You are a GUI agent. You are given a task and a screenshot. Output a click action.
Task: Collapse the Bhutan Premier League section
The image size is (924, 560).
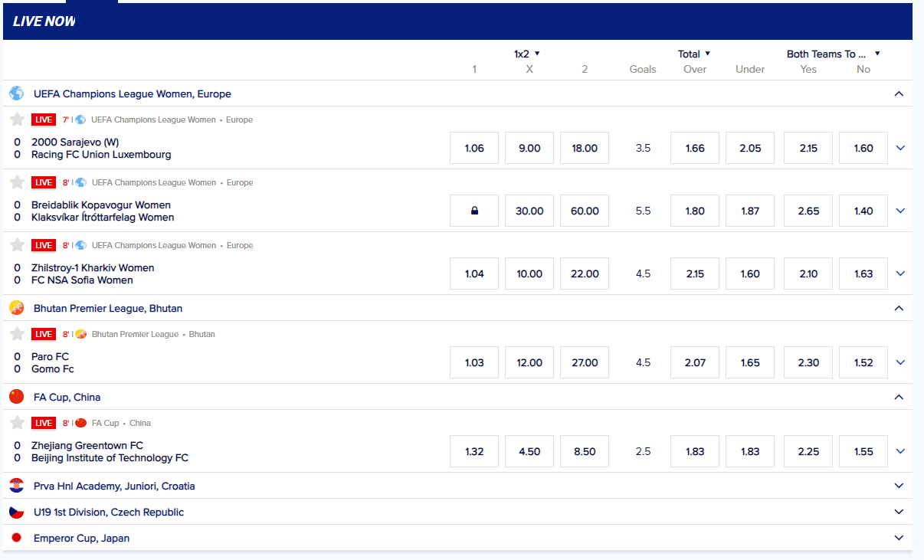click(x=899, y=308)
